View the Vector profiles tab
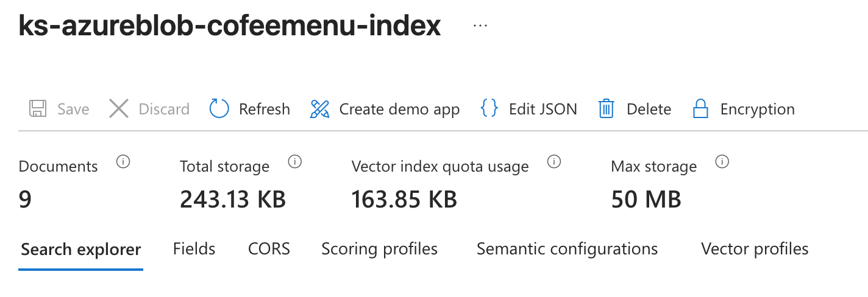The image size is (868, 297). (x=755, y=249)
